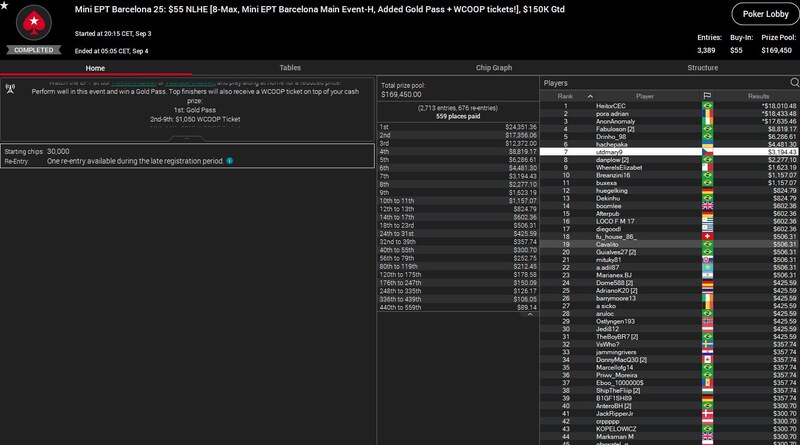800x445 pixels.
Task: Click the UK flag beside boomlee
Action: pyautogui.click(x=707, y=206)
